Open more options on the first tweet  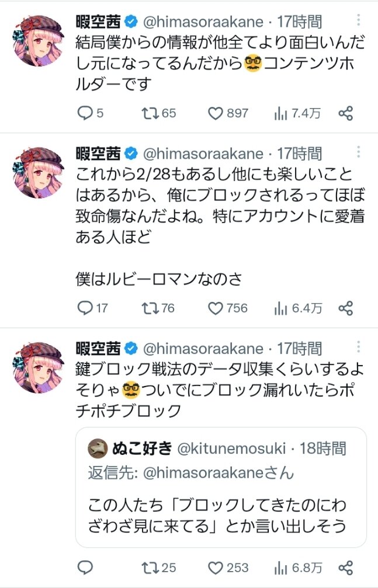pyautogui.click(x=358, y=23)
